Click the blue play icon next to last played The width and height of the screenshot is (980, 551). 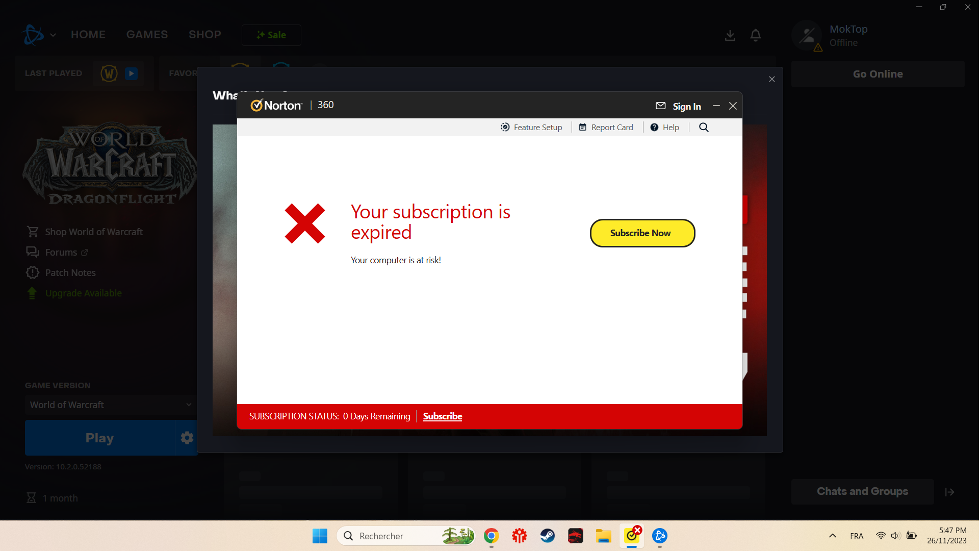(x=132, y=73)
